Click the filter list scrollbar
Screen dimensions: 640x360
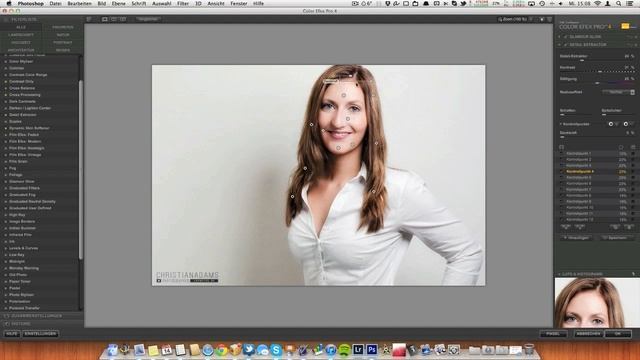click(80, 169)
